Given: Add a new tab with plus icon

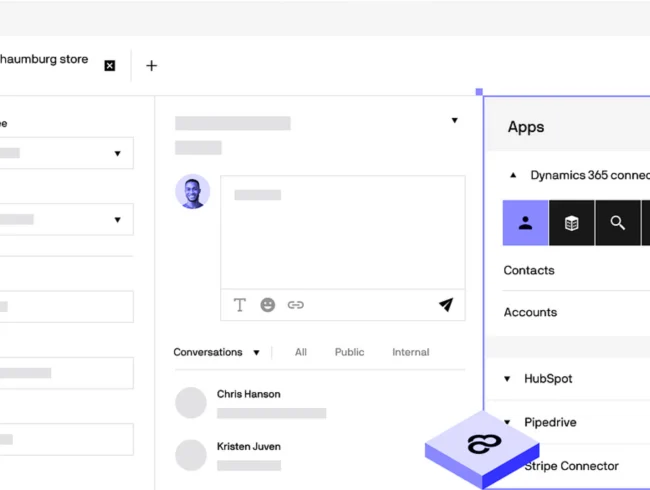Looking at the screenshot, I should point(152,66).
